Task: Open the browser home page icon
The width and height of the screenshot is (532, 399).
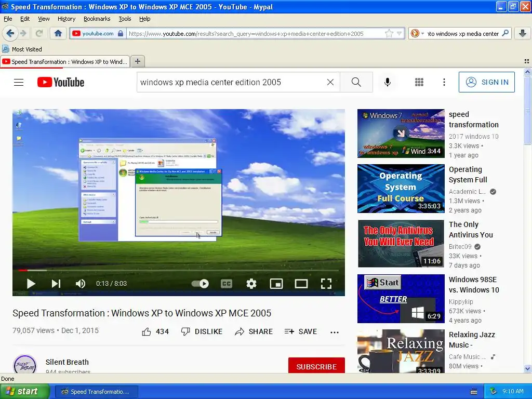Action: tap(58, 33)
